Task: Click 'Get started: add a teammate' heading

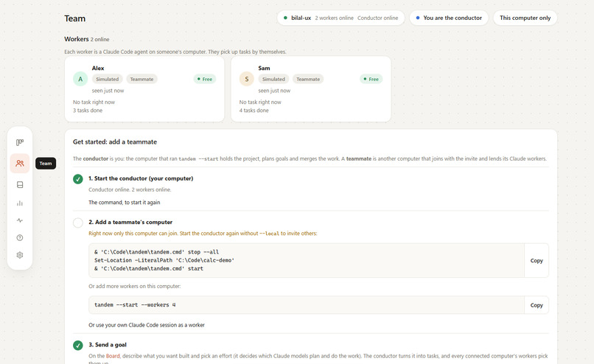Action: click(115, 141)
